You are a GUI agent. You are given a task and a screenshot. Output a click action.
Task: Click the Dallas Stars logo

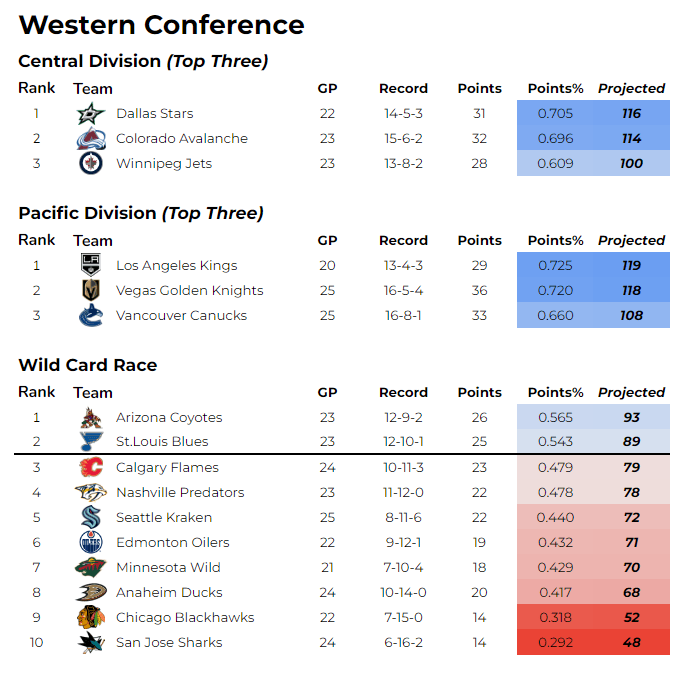click(91, 114)
